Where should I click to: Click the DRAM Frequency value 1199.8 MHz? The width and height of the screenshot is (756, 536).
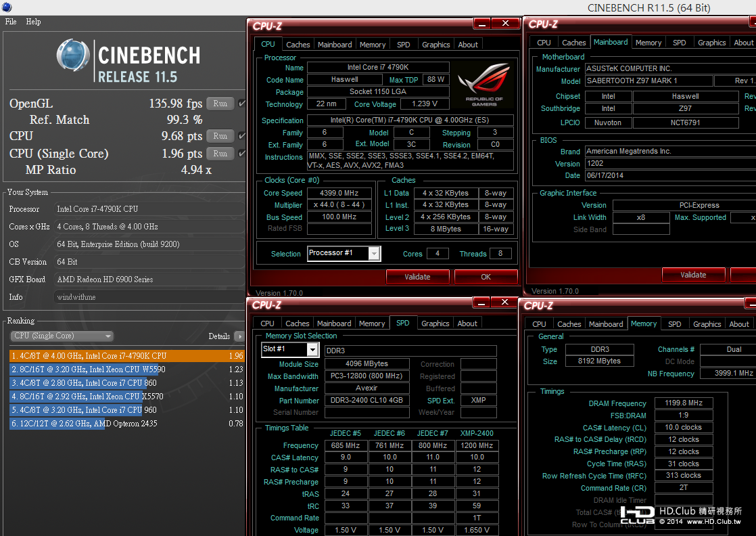[684, 403]
